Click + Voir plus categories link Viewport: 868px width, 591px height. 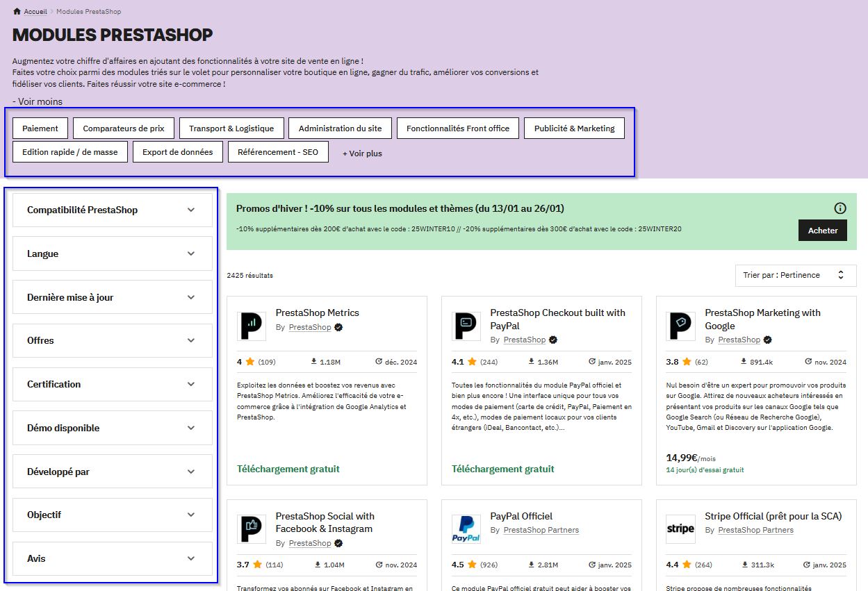point(362,153)
